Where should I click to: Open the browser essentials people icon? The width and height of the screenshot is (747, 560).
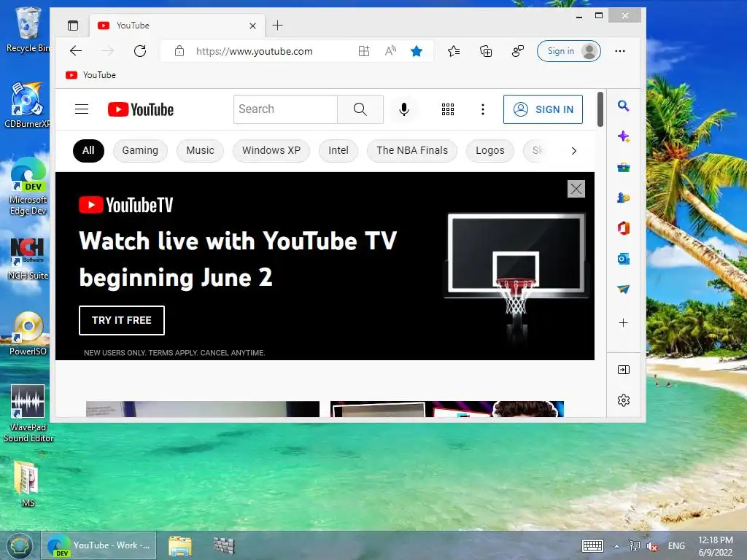click(x=517, y=51)
